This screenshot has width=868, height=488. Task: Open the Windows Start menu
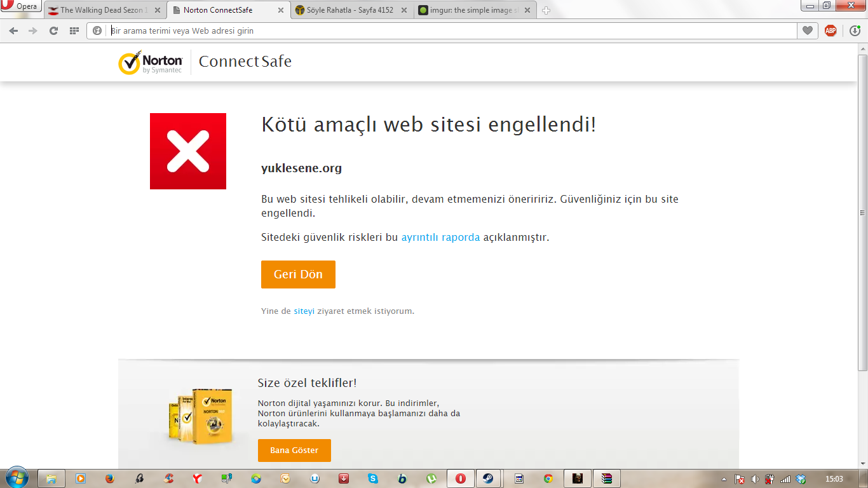click(x=17, y=478)
